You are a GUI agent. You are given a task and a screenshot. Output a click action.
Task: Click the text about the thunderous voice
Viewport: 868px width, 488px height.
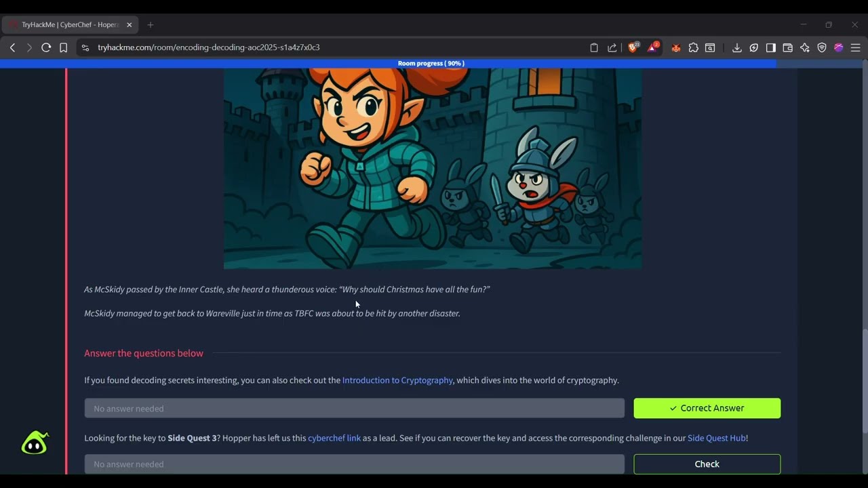tap(287, 289)
